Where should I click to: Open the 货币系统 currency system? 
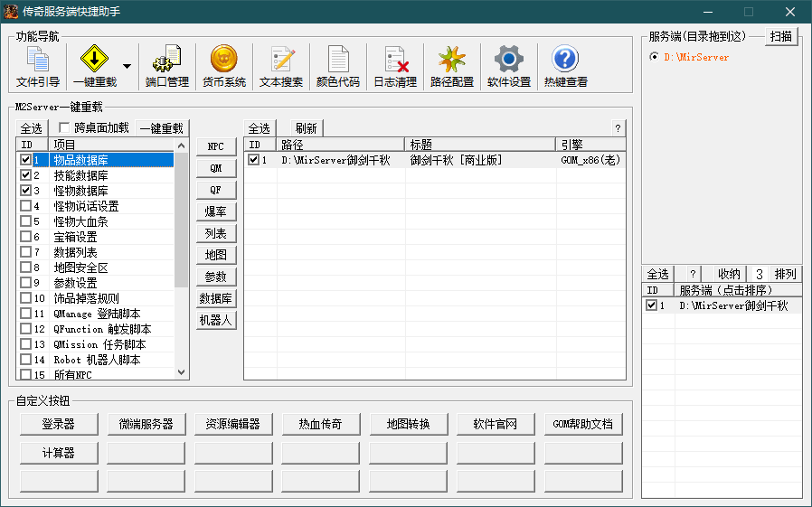coord(223,67)
